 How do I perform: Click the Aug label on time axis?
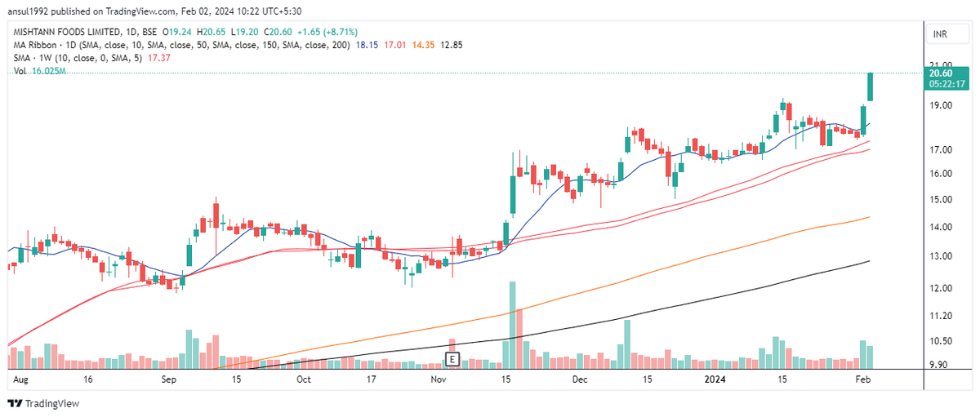pos(21,379)
